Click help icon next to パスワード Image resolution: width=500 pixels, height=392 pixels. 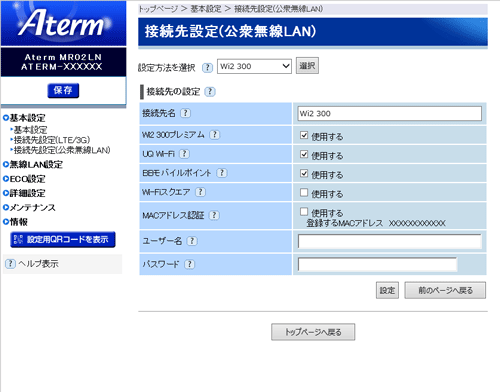[189, 264]
